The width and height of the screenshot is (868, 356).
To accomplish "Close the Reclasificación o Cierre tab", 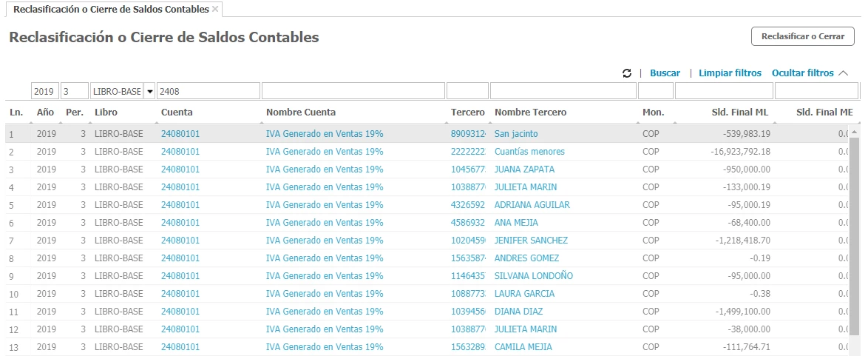I will click(215, 10).
